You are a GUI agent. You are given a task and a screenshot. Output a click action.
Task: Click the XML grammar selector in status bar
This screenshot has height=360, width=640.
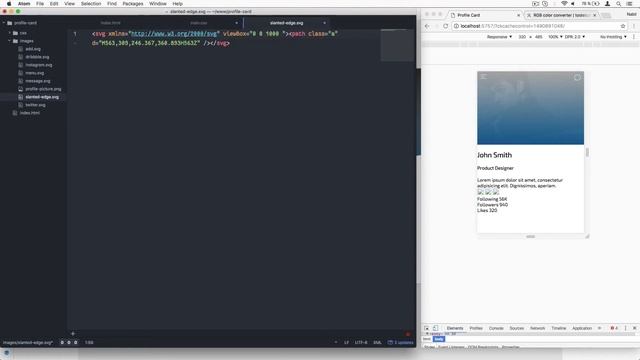(x=377, y=342)
